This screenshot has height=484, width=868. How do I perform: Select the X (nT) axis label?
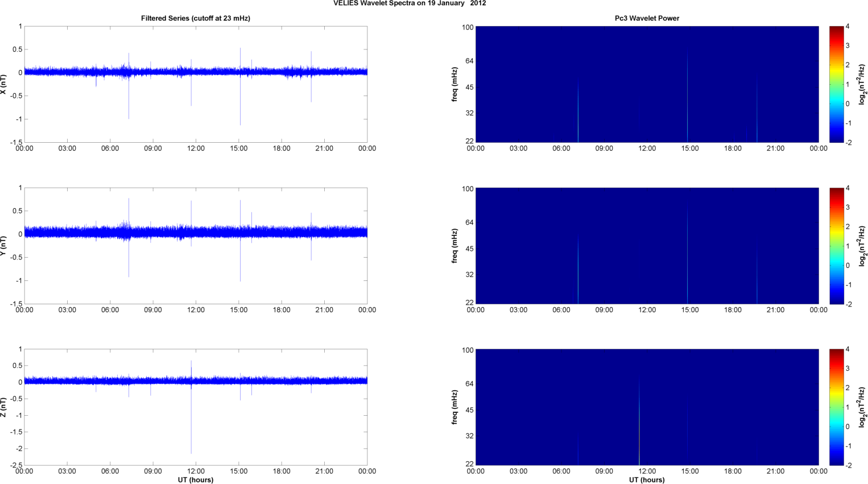point(4,84)
